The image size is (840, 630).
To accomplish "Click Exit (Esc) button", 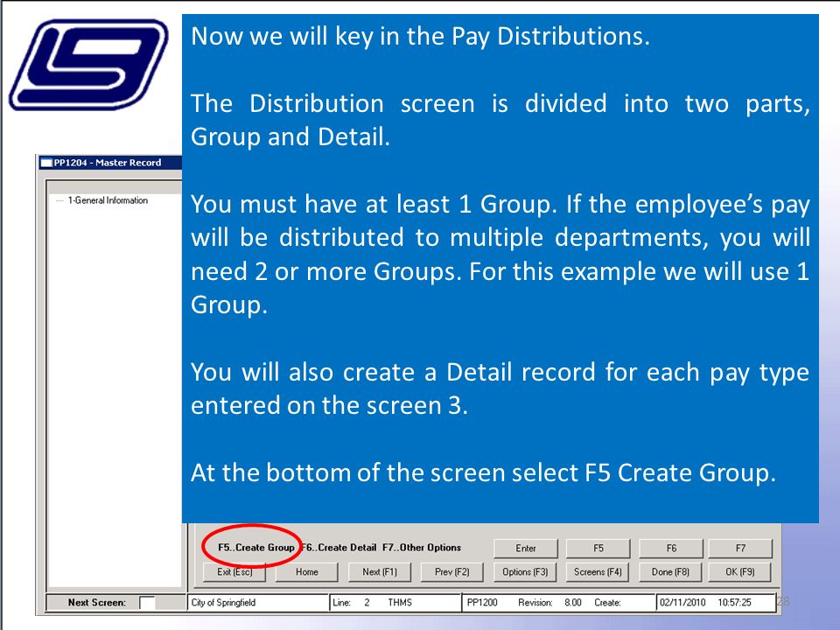I will coord(234,571).
